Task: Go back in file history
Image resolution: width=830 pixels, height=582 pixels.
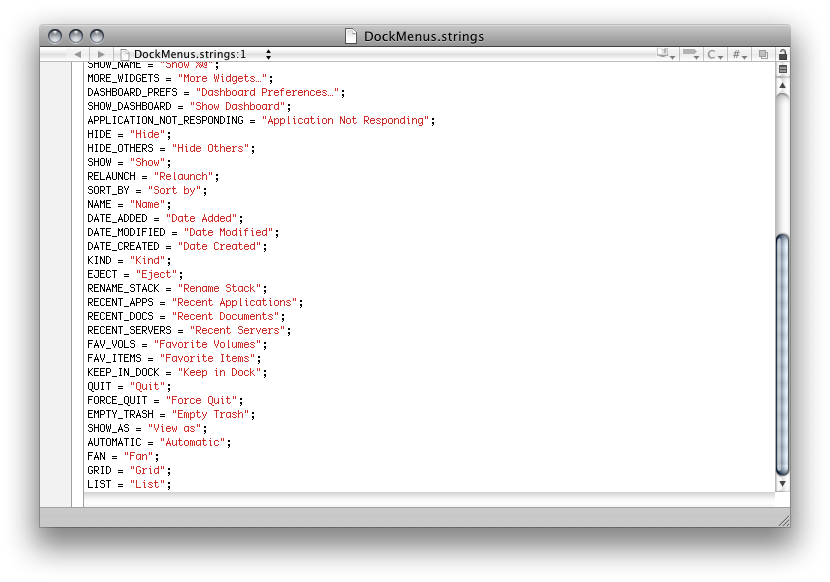Action: (x=78, y=54)
